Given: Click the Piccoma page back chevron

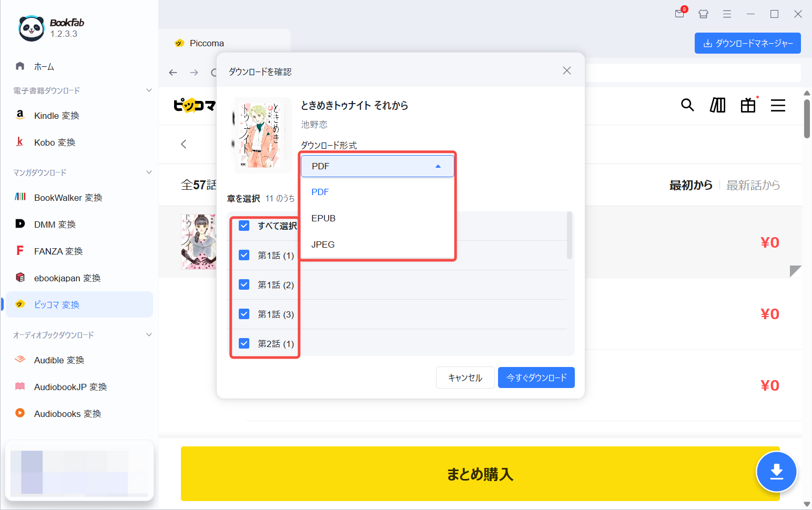Looking at the screenshot, I should [184, 144].
